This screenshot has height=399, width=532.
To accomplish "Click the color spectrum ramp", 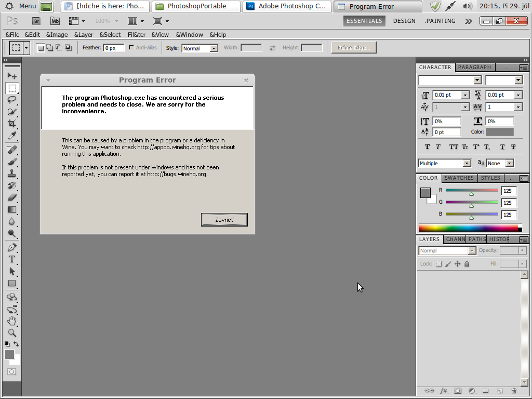I will click(x=470, y=228).
